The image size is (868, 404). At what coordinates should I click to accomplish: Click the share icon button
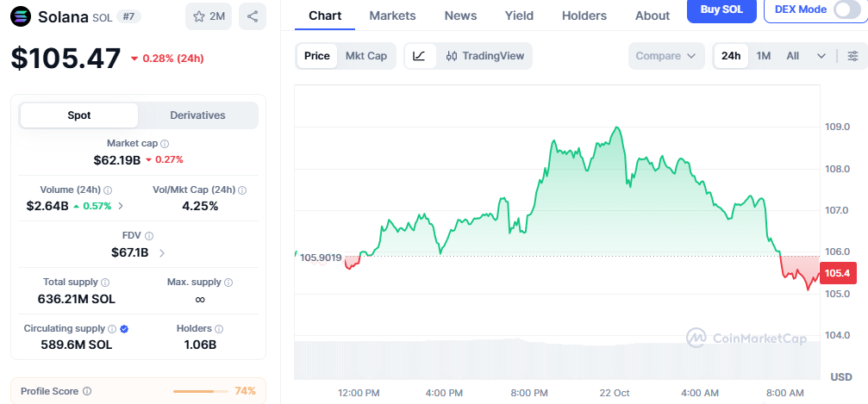[253, 16]
